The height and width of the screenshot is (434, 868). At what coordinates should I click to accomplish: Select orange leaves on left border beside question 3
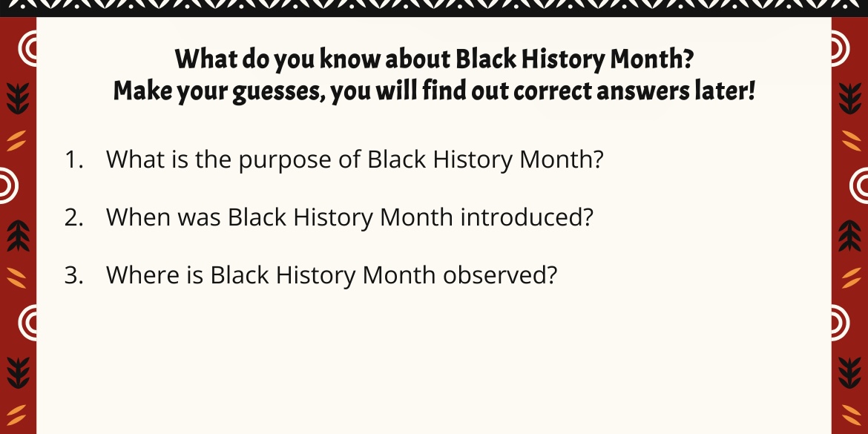16,277
